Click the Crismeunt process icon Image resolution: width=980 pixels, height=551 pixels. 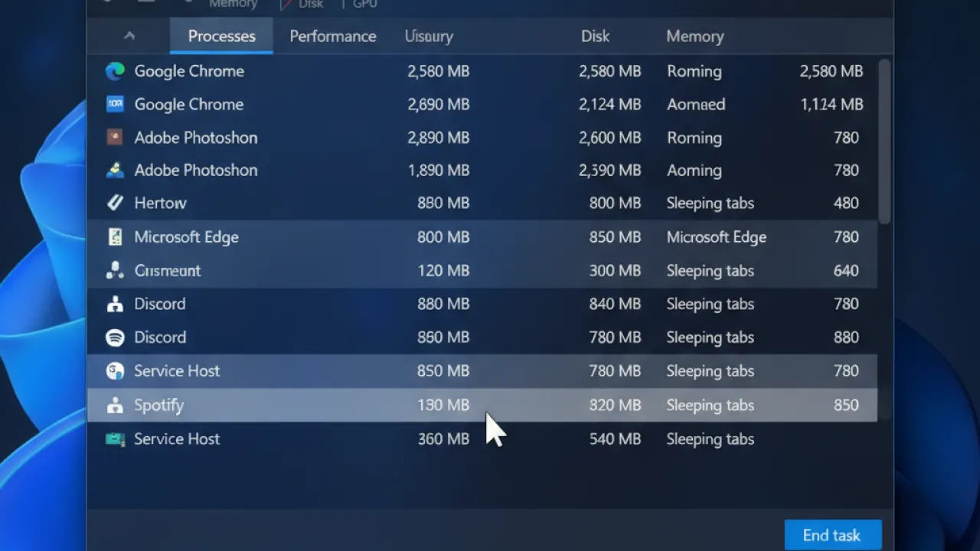(115, 270)
